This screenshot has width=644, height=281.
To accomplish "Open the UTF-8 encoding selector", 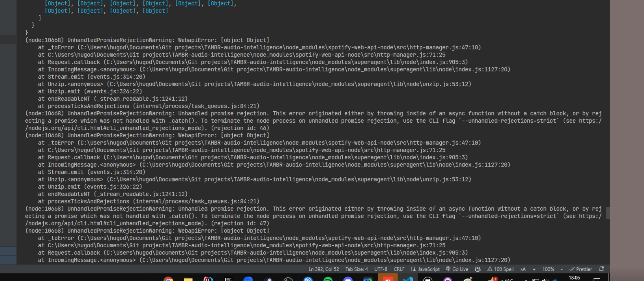I will (x=381, y=269).
